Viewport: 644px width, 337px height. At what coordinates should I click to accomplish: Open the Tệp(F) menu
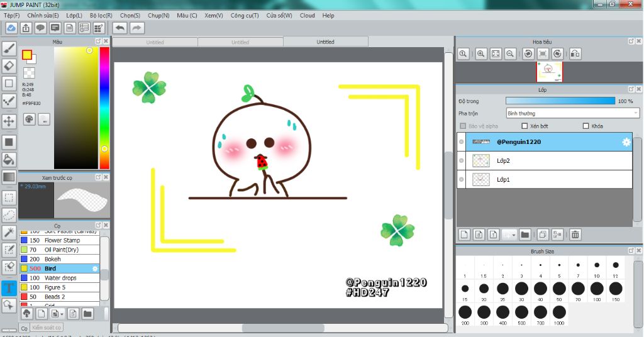(x=11, y=16)
